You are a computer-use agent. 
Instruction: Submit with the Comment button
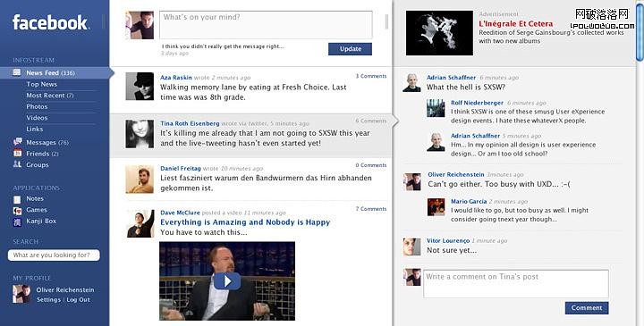click(x=587, y=308)
